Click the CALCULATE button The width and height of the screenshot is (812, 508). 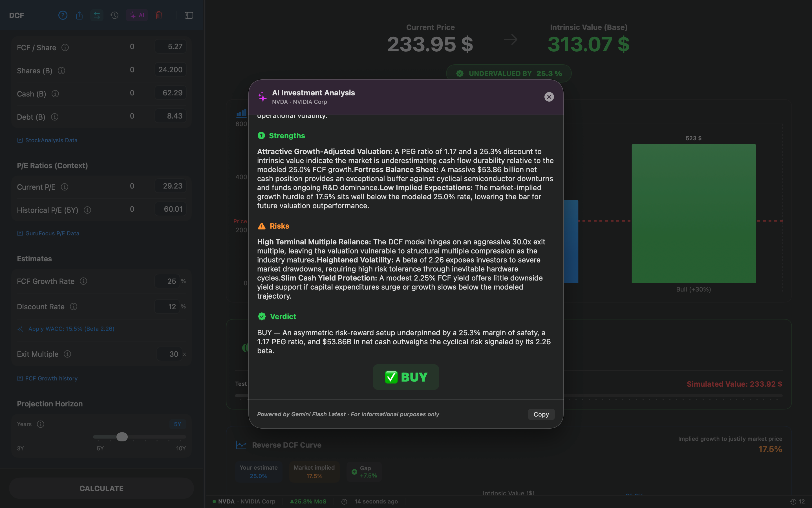pyautogui.click(x=101, y=488)
